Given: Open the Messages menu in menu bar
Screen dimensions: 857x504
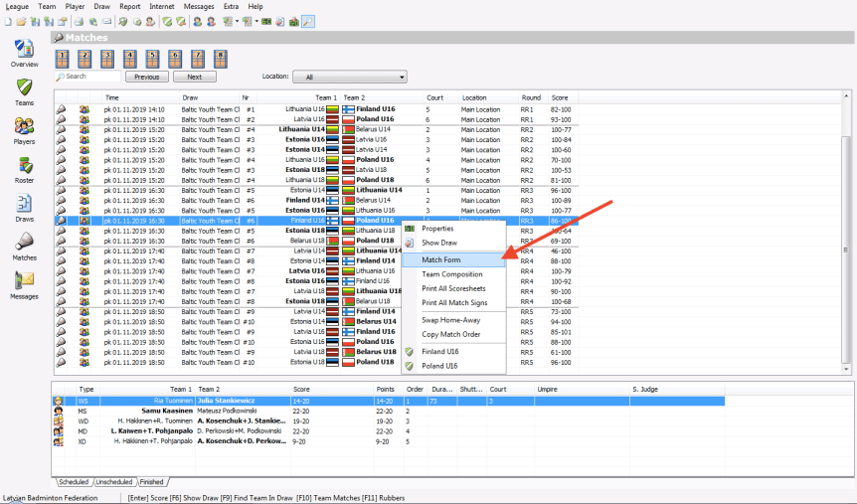Looking at the screenshot, I should tap(199, 7).
